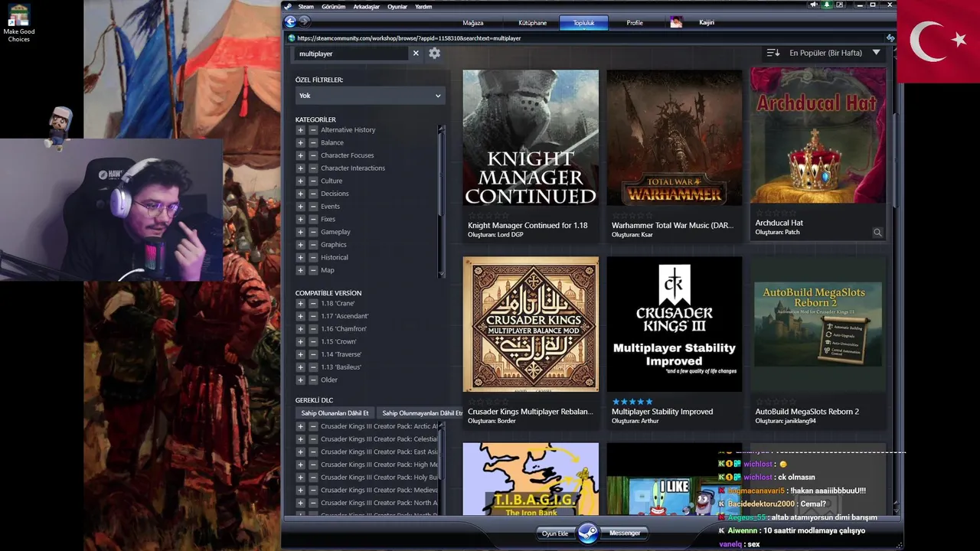Exclude Fixes category with minus
This screenshot has height=551, width=980.
313,220
